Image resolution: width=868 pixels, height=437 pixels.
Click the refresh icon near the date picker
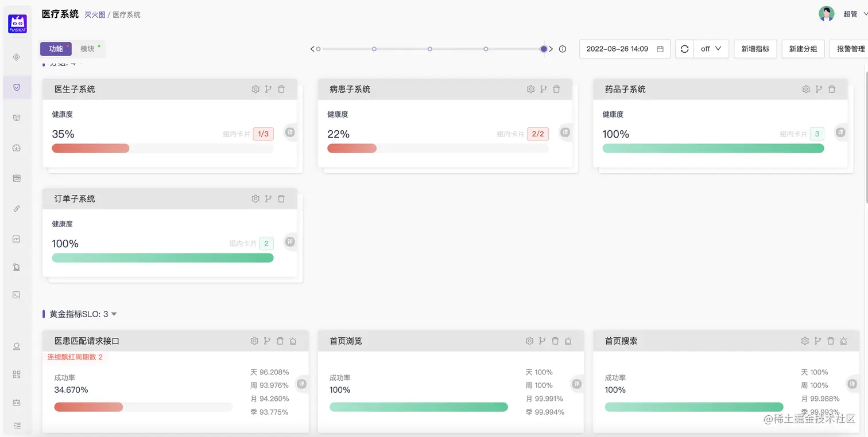[684, 49]
